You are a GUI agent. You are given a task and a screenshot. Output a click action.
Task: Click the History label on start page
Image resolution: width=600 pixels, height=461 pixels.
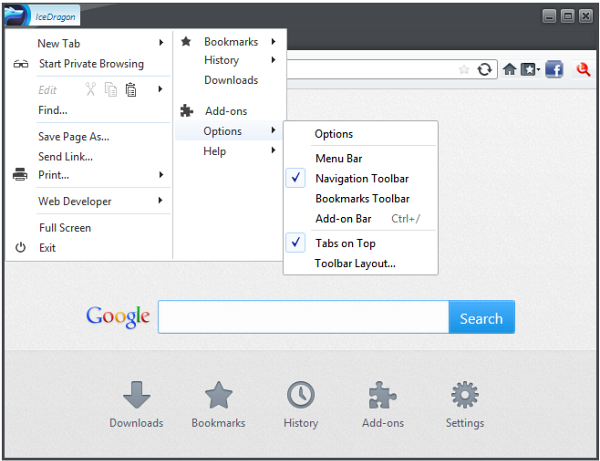point(301,423)
